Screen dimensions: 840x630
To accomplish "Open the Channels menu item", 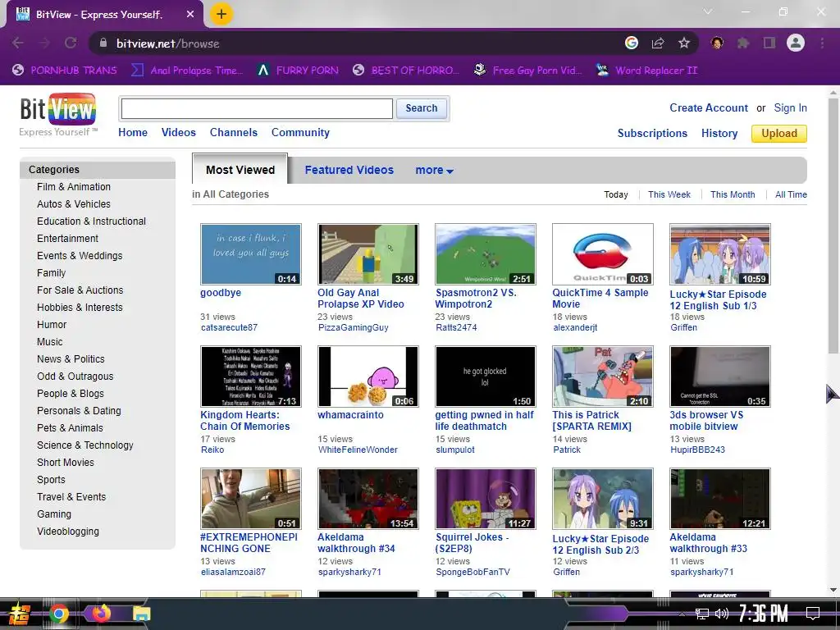I will point(234,132).
